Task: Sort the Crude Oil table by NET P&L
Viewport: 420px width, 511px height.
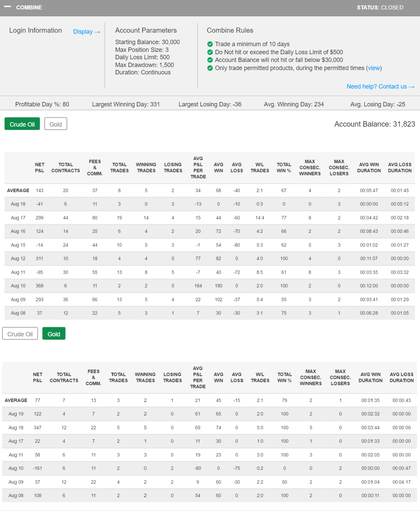Action: pyautogui.click(x=40, y=167)
